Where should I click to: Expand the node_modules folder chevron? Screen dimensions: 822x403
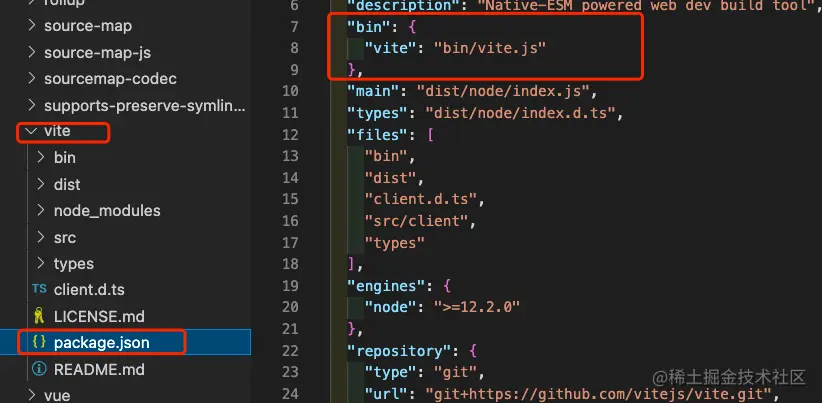point(41,210)
